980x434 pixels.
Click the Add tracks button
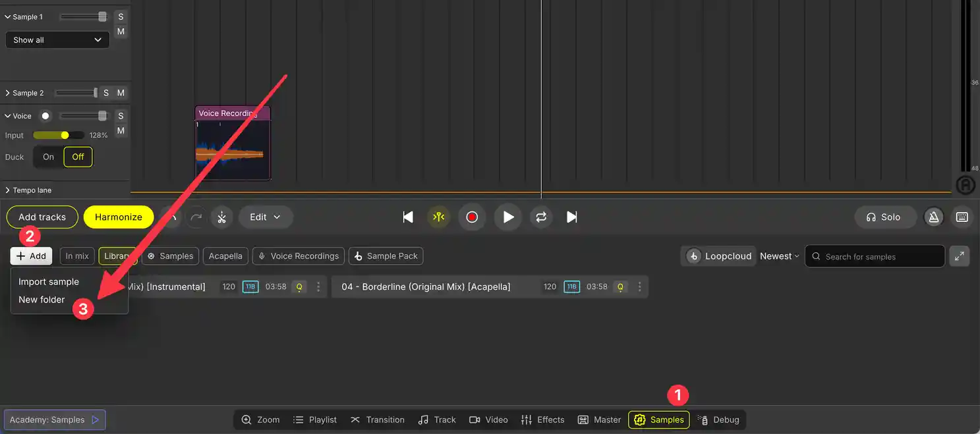pyautogui.click(x=42, y=217)
